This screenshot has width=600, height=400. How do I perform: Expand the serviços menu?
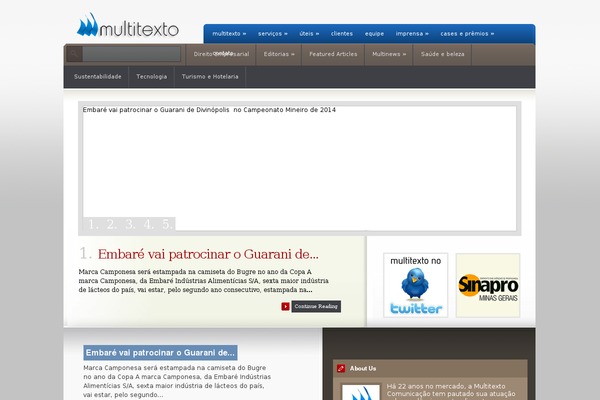tap(273, 34)
